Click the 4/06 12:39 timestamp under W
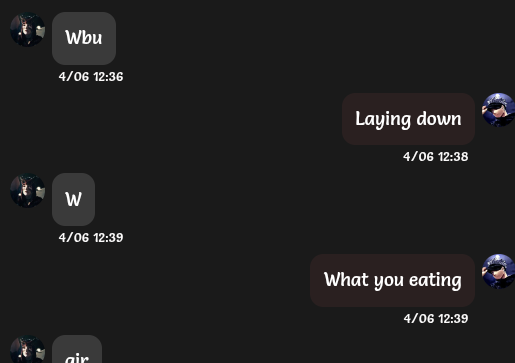This screenshot has width=515, height=363. point(91,238)
